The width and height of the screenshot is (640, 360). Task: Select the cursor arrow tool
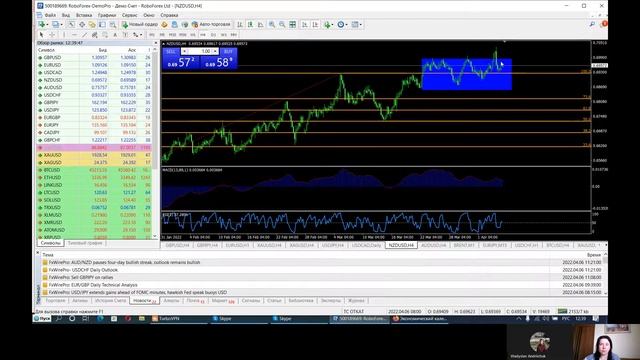(41, 35)
